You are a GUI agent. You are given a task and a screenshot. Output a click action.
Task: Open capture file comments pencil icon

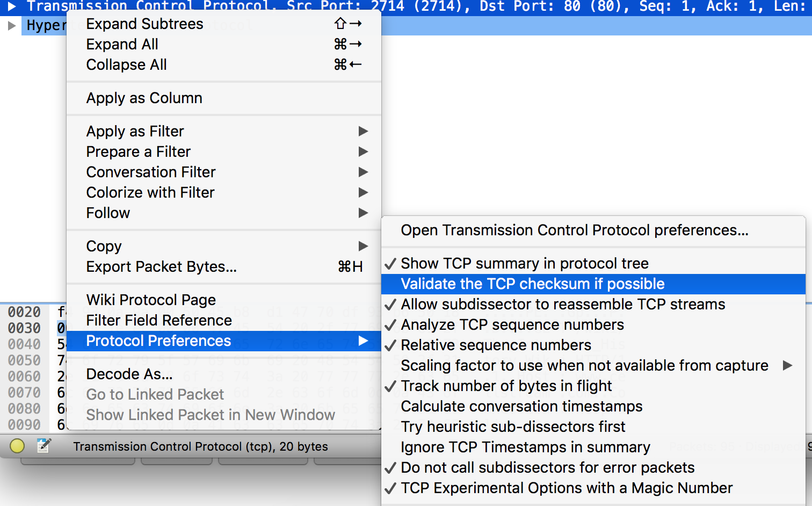[44, 446]
